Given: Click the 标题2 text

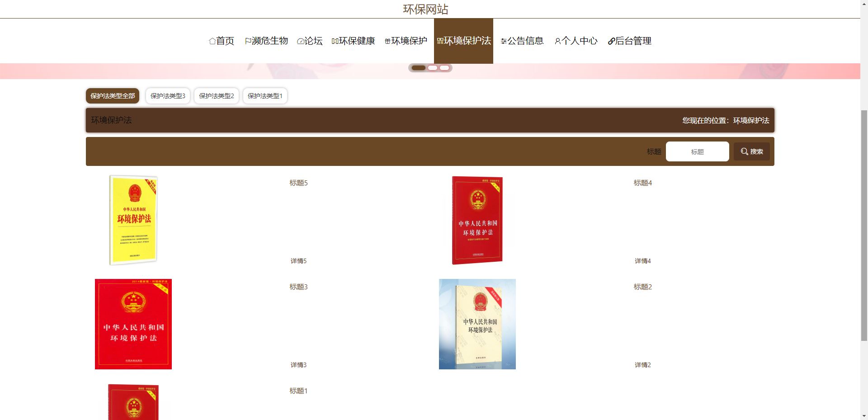Looking at the screenshot, I should point(642,287).
